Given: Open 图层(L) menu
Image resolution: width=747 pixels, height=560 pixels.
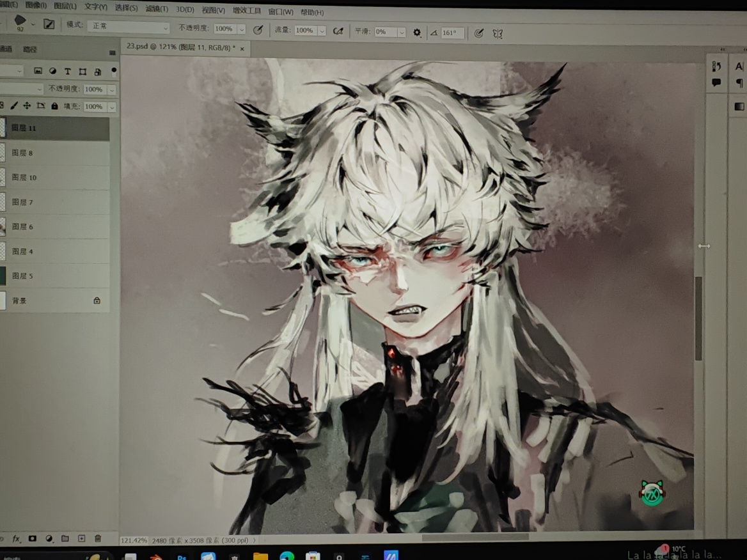Looking at the screenshot, I should [65, 6].
